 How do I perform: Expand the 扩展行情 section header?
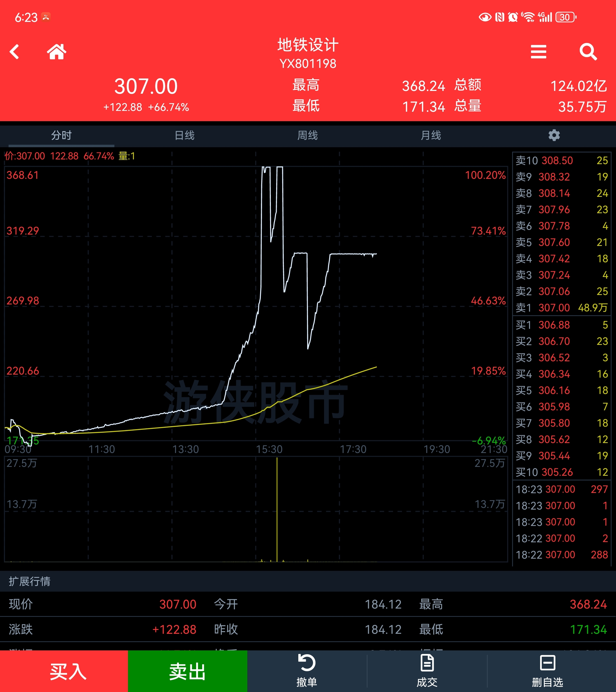pyautogui.click(x=30, y=581)
